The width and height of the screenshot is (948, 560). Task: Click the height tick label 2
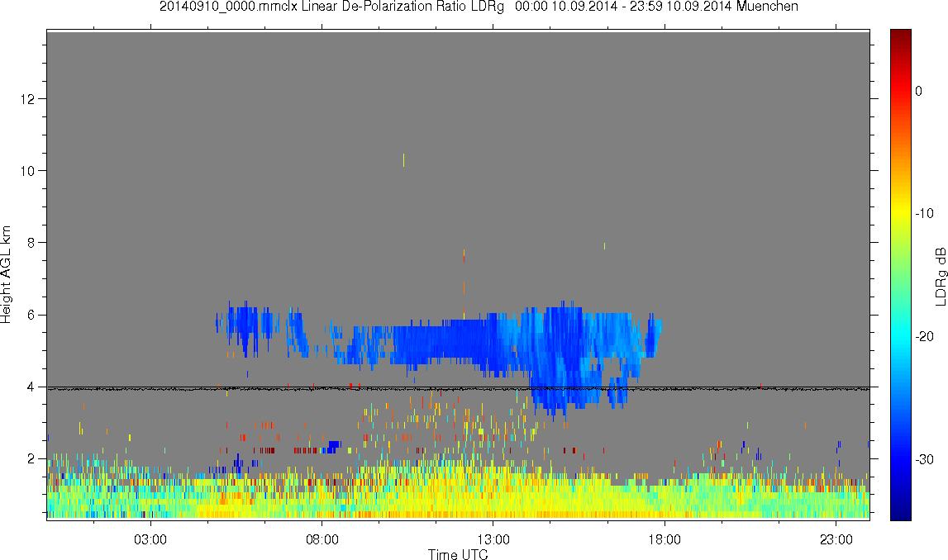(x=31, y=459)
